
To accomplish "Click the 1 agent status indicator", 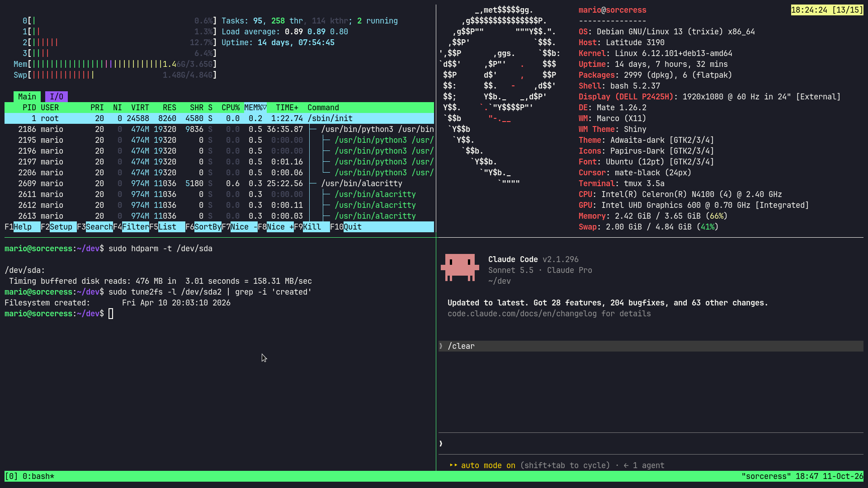I will pyautogui.click(x=644, y=465).
